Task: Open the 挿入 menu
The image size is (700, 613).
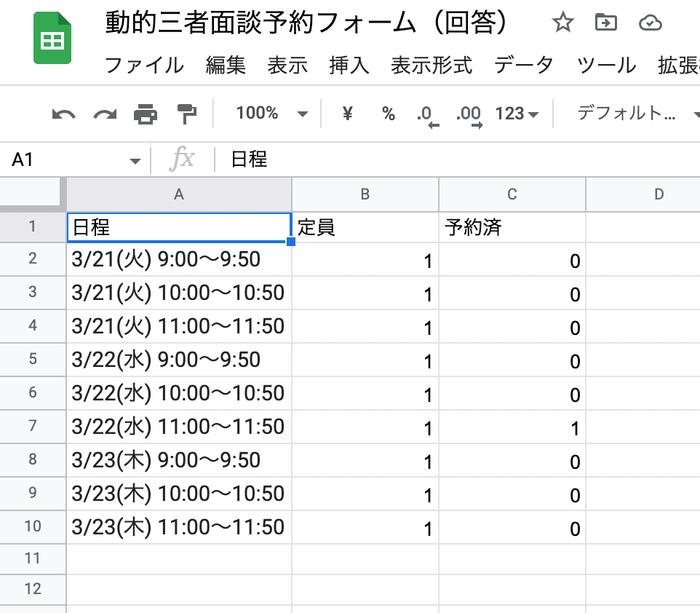Action: point(349,66)
